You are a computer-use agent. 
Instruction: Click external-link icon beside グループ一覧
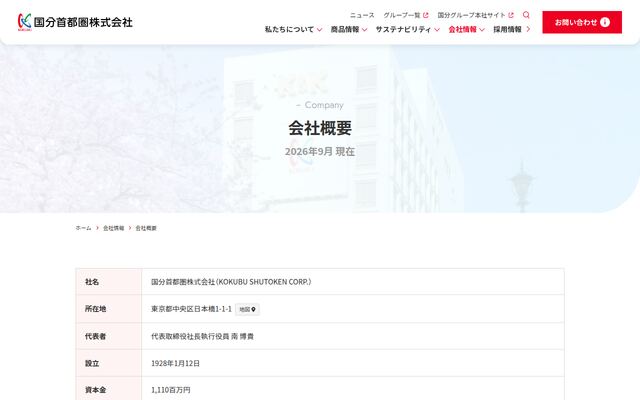pyautogui.click(x=426, y=15)
